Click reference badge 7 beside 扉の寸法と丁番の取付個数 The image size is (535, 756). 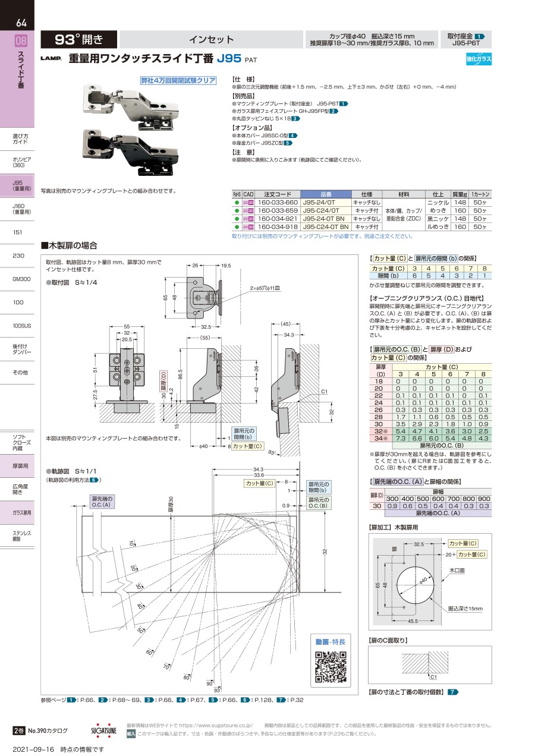[x=453, y=692]
